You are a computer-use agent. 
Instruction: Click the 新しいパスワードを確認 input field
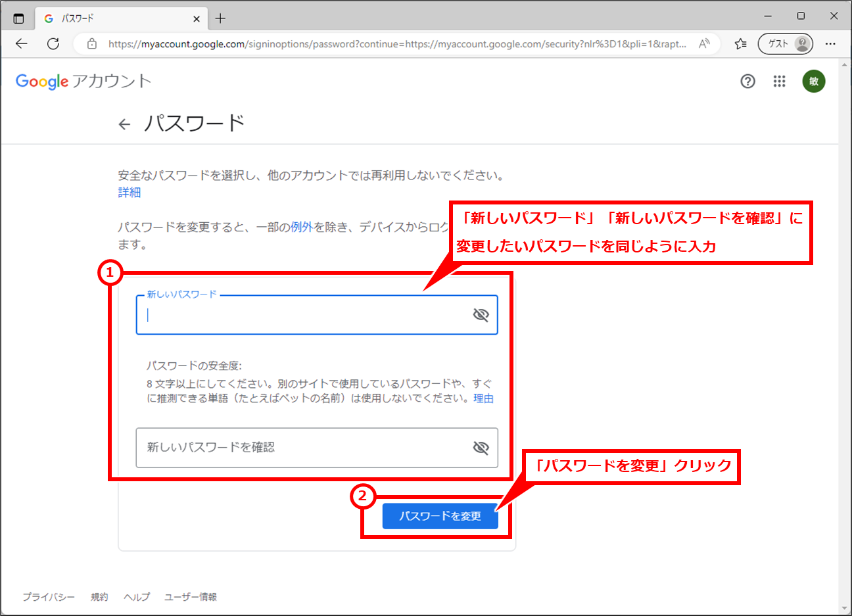[317, 448]
